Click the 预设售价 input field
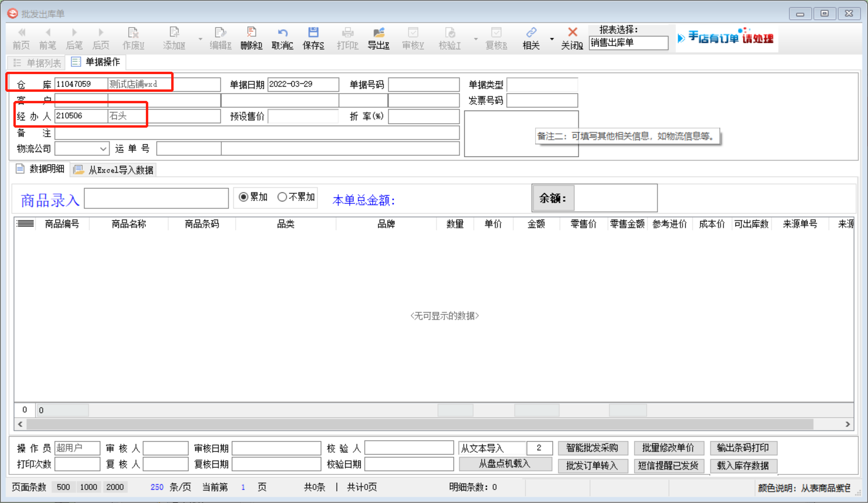 pos(303,116)
